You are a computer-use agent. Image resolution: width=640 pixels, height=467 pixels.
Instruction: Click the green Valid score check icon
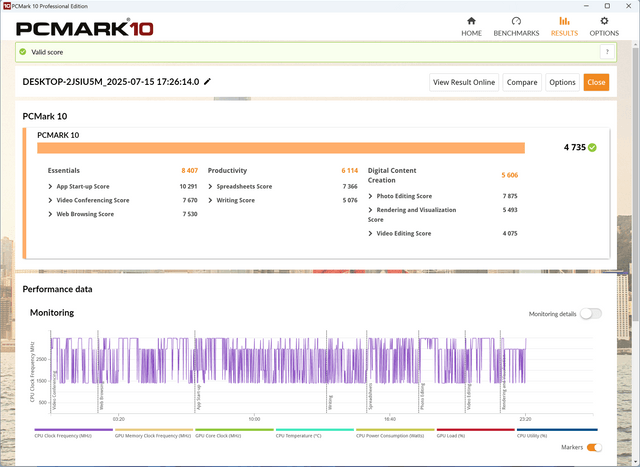coord(23,52)
